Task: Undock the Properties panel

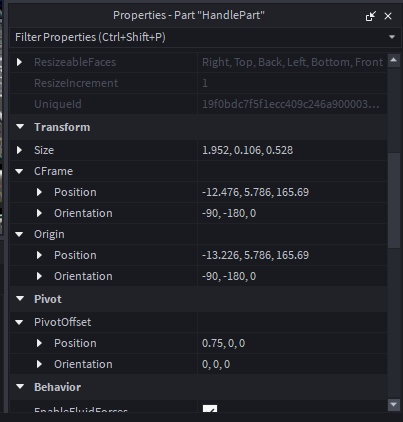Action: 371,16
